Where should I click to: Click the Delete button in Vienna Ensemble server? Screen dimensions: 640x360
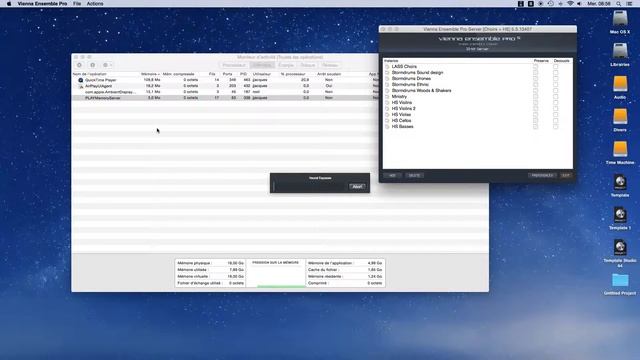pyautogui.click(x=414, y=175)
